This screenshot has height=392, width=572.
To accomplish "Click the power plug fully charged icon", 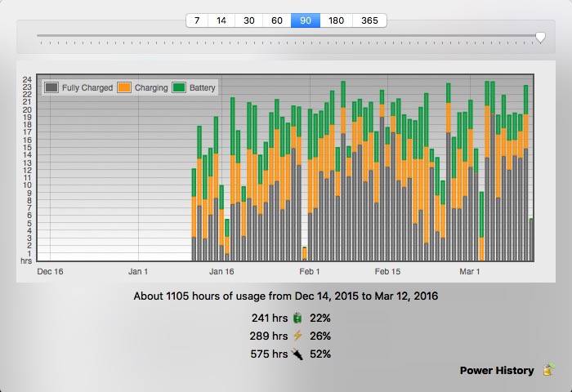I will (297, 354).
